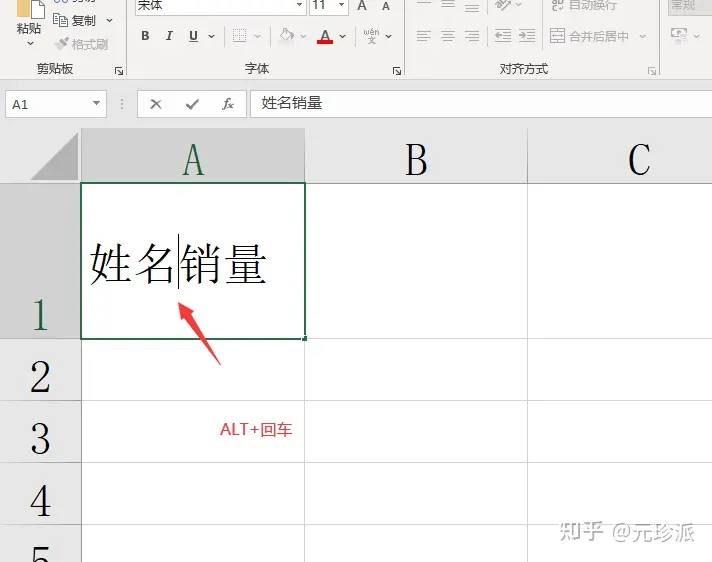Select column A header

click(193, 156)
